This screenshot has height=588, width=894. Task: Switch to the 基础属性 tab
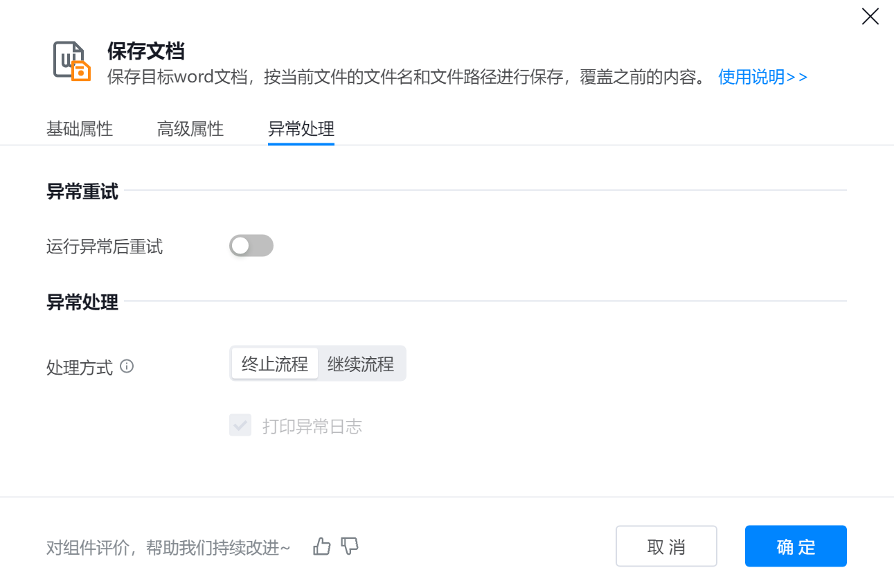[x=80, y=129]
